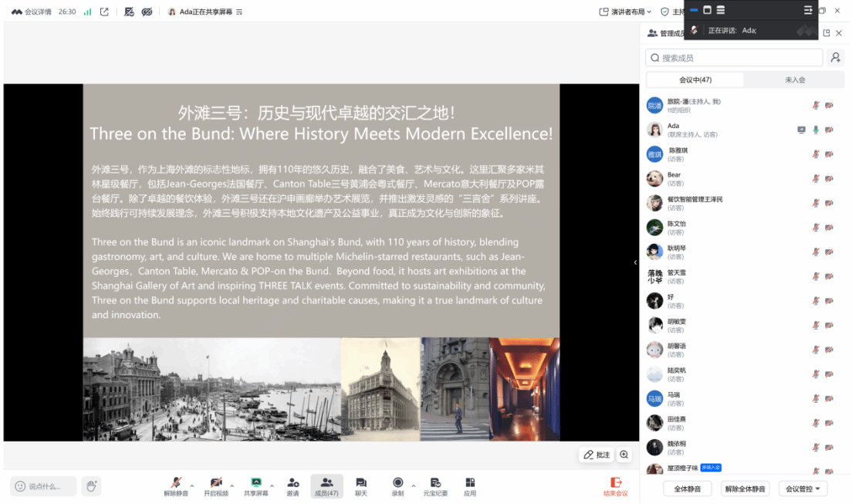Toggle Ada's microphone in member list
Image resolution: width=852 pixels, height=504 pixels.
(816, 130)
